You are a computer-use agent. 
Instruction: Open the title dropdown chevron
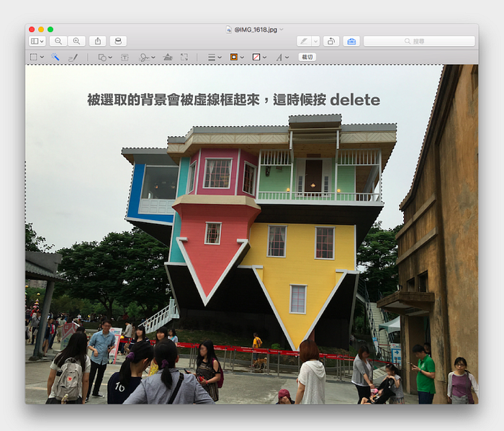pyautogui.click(x=282, y=30)
